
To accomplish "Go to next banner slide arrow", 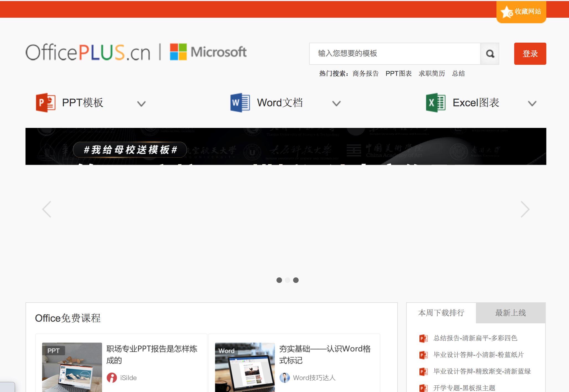I will click(x=525, y=209).
